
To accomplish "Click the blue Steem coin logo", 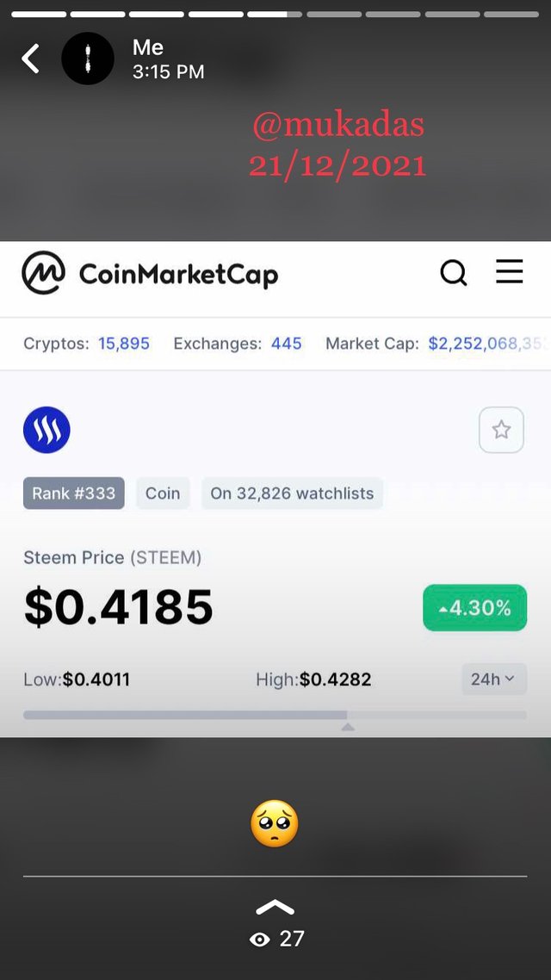I will [x=46, y=431].
